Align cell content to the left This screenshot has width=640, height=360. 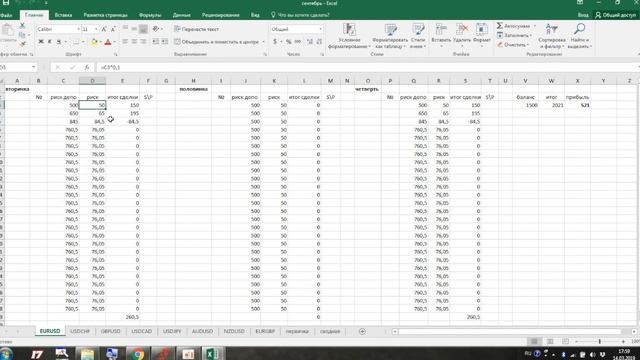pyautogui.click(x=125, y=42)
